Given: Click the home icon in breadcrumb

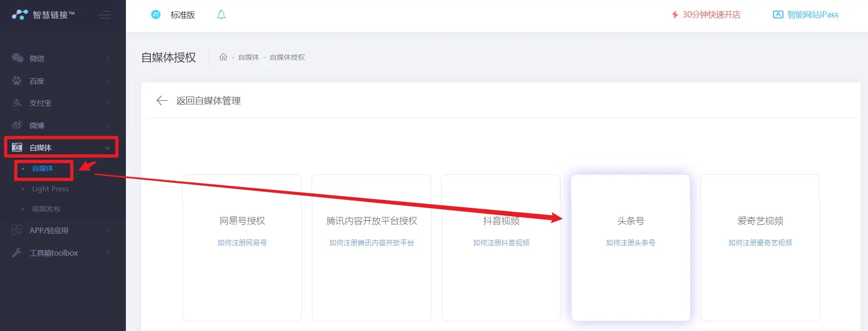Looking at the screenshot, I should [223, 57].
